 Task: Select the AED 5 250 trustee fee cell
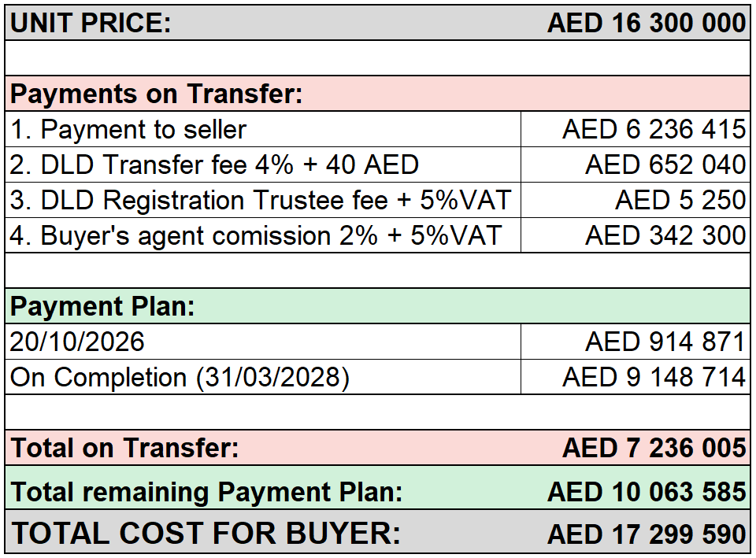(x=636, y=200)
